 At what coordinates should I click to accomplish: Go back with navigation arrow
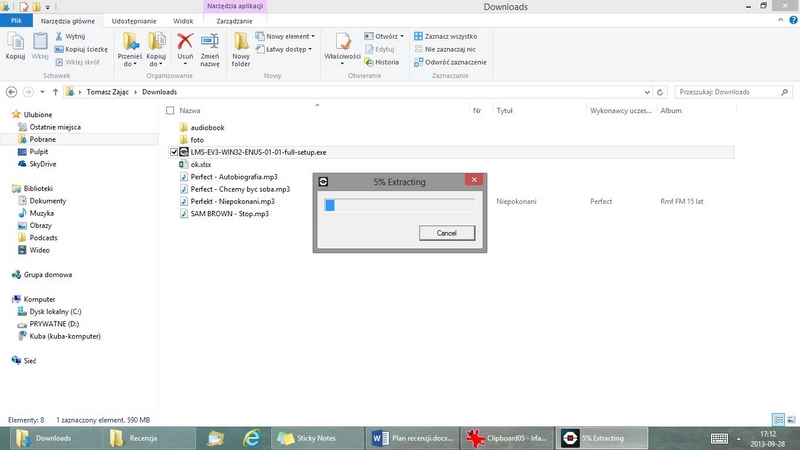(x=11, y=92)
